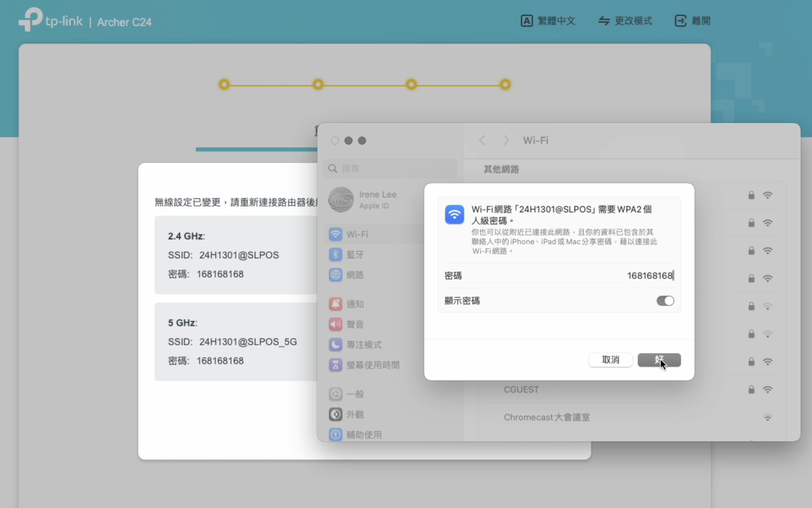Go forward with the right chevron in Wi-Fi pane
The height and width of the screenshot is (508, 812).
(506, 140)
